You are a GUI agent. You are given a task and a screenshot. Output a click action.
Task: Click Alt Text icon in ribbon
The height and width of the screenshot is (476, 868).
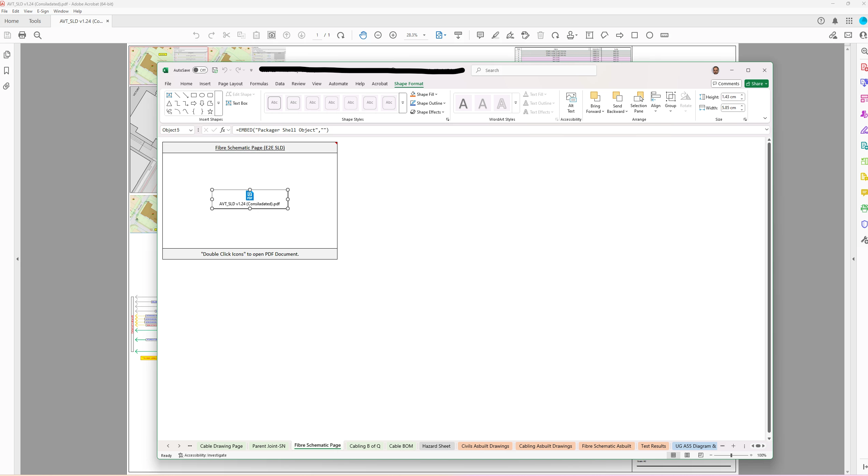tap(571, 102)
